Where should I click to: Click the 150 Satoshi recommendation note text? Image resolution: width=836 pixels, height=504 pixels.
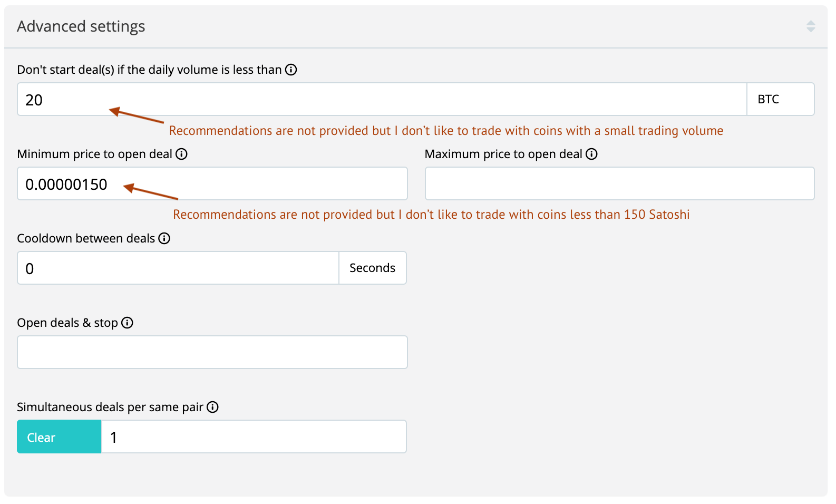tap(431, 215)
